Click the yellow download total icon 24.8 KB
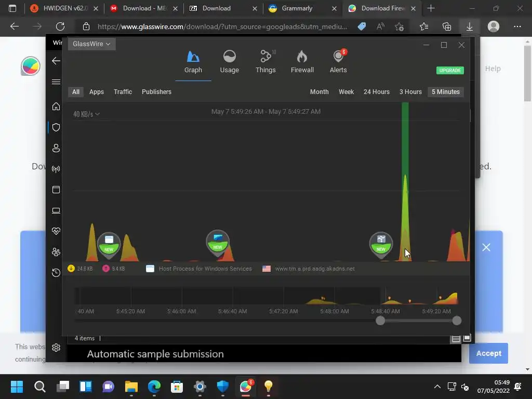 (x=71, y=269)
